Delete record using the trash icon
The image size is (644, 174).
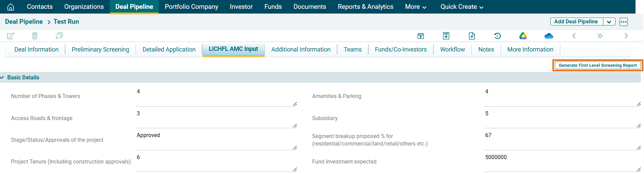tap(35, 36)
